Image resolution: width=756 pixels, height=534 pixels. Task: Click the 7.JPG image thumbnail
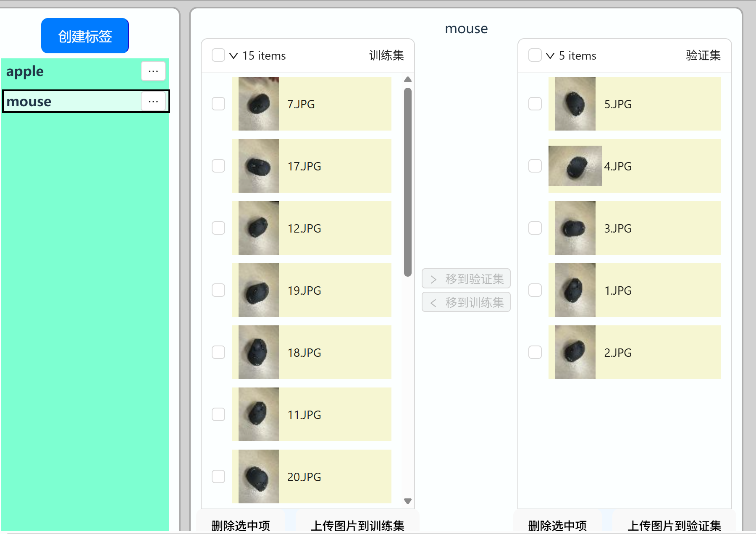258,104
